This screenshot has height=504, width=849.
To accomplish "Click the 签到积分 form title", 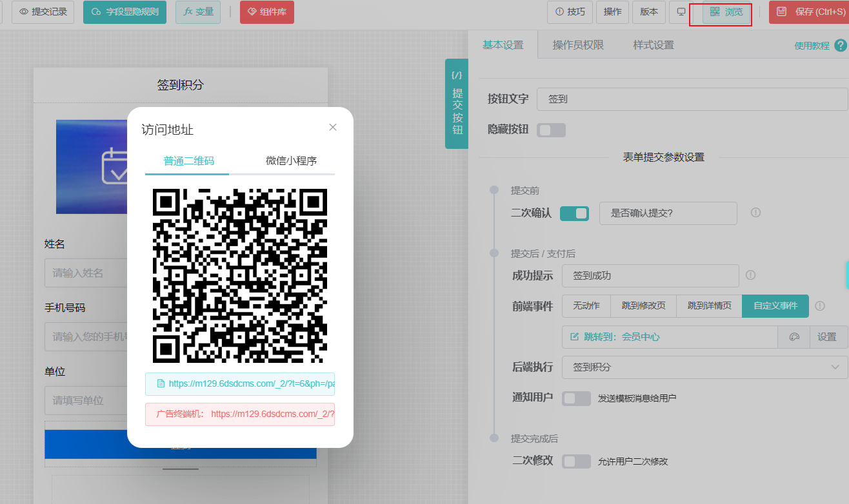I will pos(181,84).
